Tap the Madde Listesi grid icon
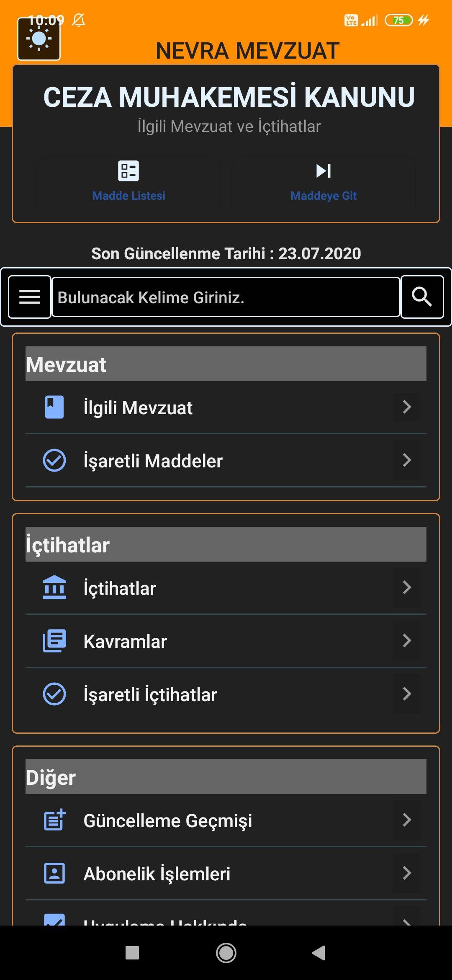The width and height of the screenshot is (452, 980). coord(128,171)
